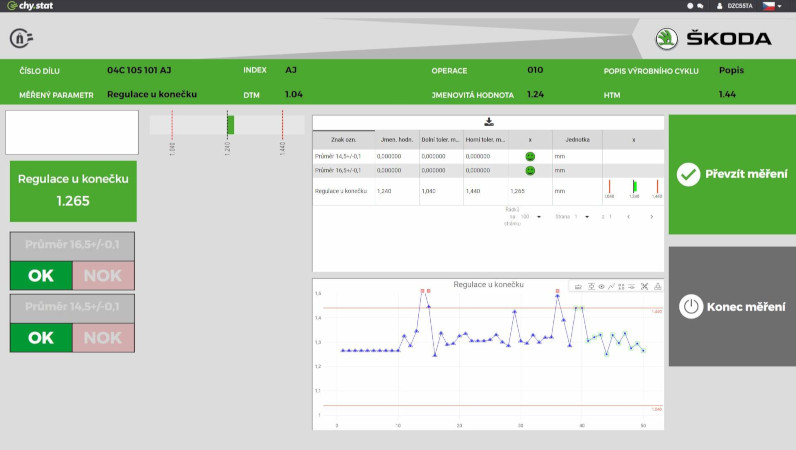Click the empty white input box at left
796x450 pixels.
pyautogui.click(x=72, y=132)
